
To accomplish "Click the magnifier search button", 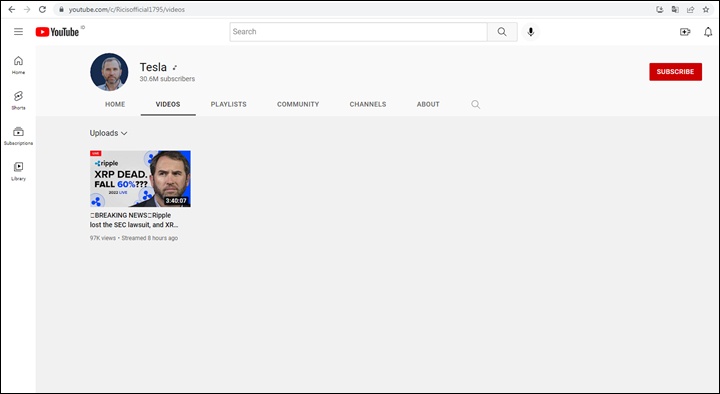I will pos(502,32).
